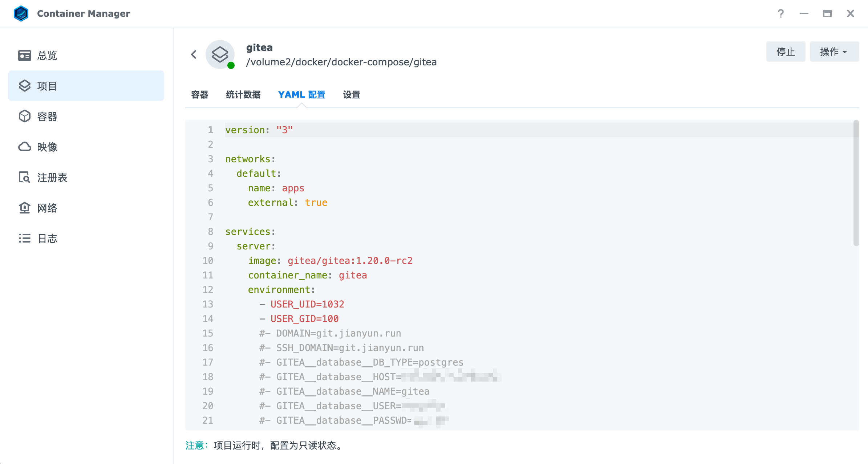Minimize the Container Manager window
The height and width of the screenshot is (464, 868).
[804, 13]
